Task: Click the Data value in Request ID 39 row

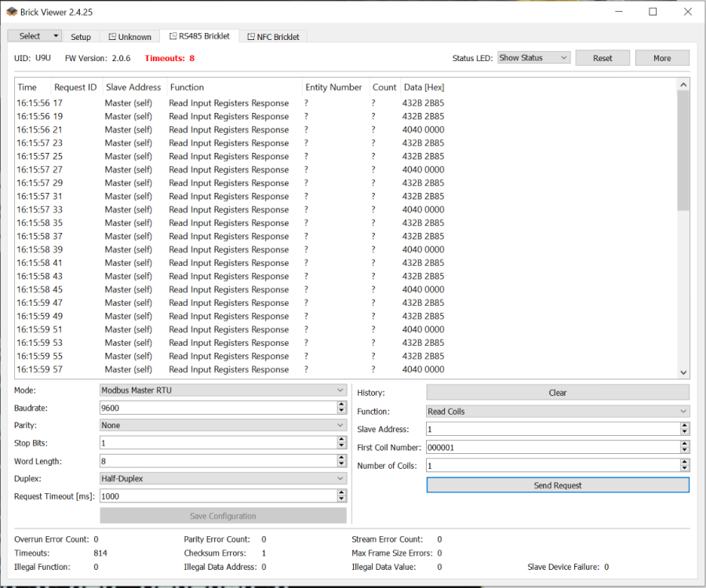Action: pyautogui.click(x=423, y=249)
